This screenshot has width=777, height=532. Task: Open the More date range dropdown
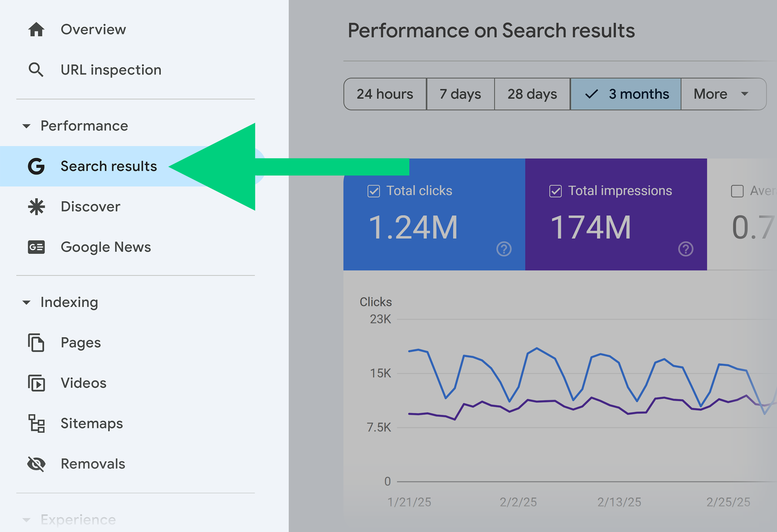pyautogui.click(x=724, y=94)
